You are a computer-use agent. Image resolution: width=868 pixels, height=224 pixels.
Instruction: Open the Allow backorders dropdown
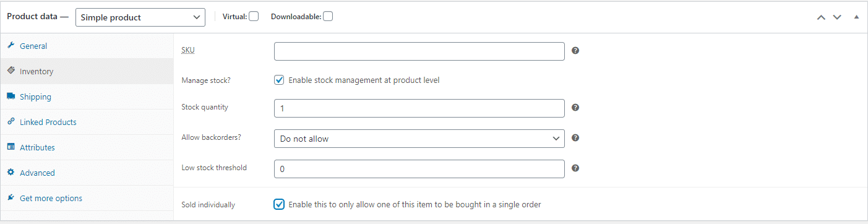[x=419, y=139]
